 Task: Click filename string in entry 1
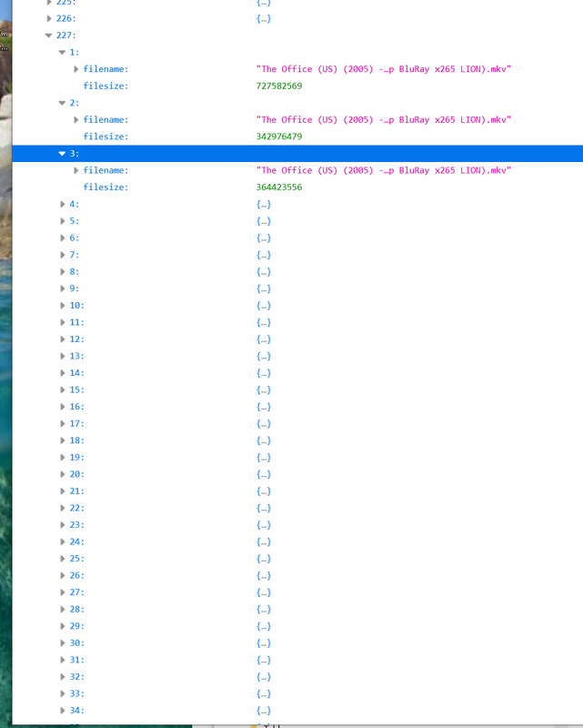coord(384,69)
